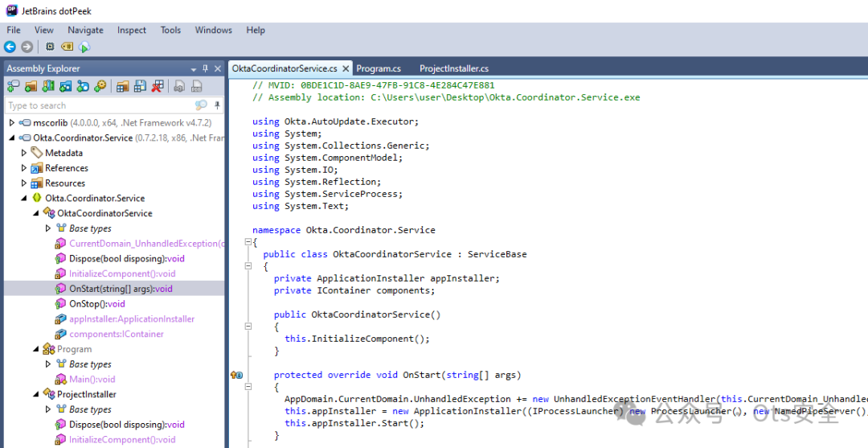Collapse the Okta.Coordinator.Service assembly node
The height and width of the screenshot is (448, 868).
(x=11, y=138)
